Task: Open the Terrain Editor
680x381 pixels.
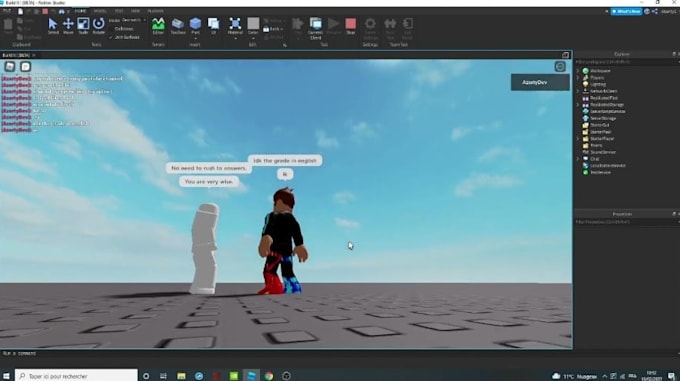Action: pos(158,26)
